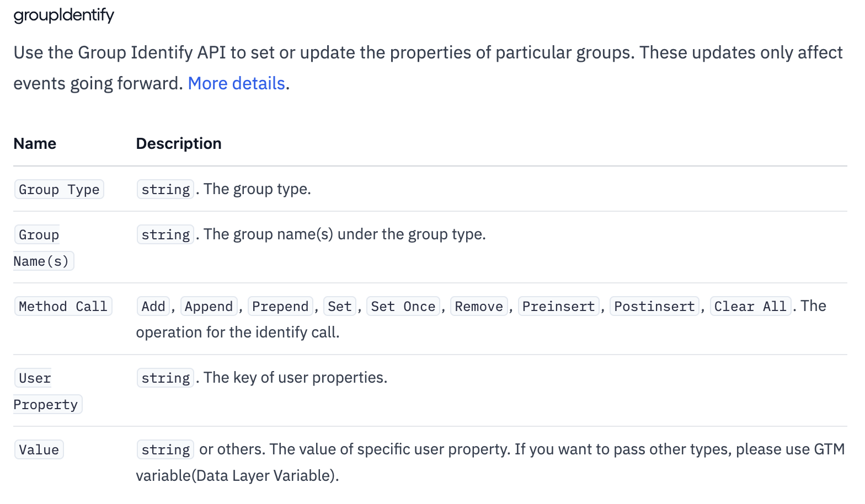Click the Remove method code tag
The height and width of the screenshot is (504, 865).
(479, 307)
